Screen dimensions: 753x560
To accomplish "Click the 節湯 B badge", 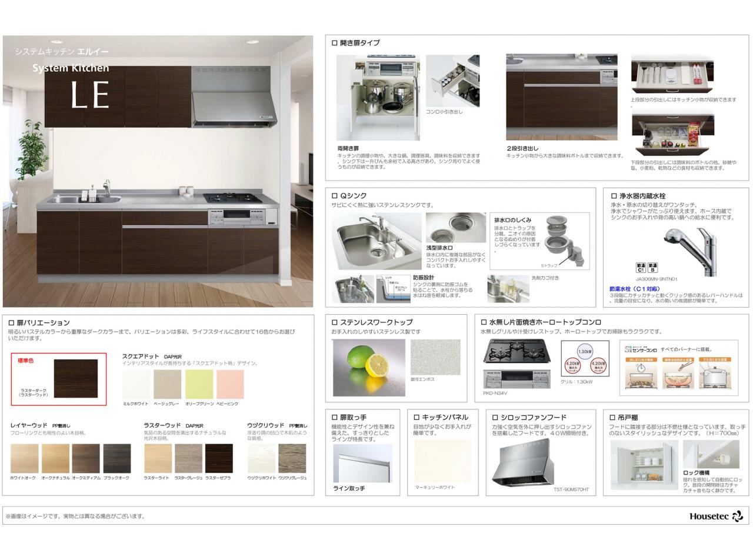I will (x=652, y=268).
